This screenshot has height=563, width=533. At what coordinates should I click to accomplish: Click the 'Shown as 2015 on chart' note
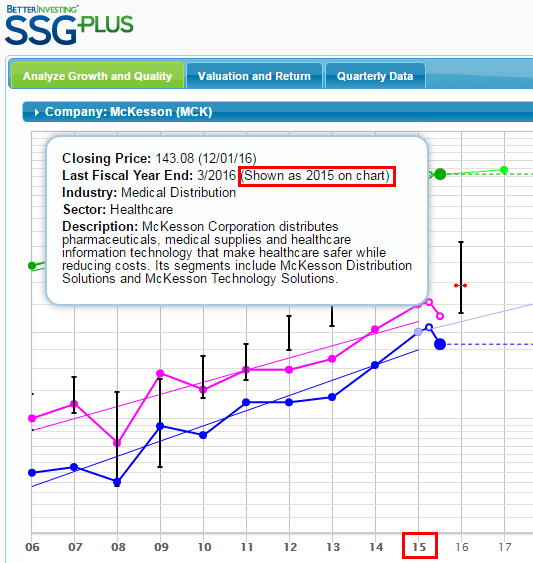315,176
